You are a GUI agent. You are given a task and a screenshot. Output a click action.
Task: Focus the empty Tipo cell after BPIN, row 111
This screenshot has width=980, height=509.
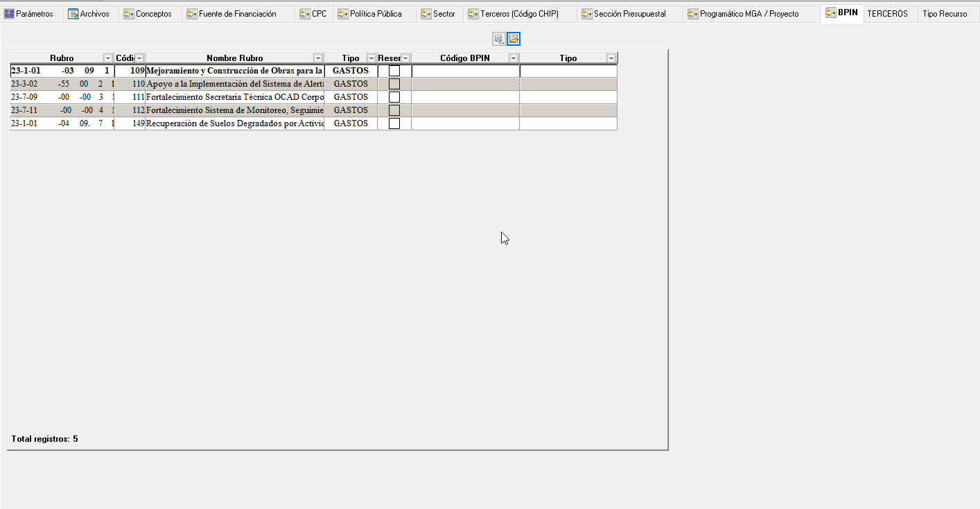click(568, 97)
